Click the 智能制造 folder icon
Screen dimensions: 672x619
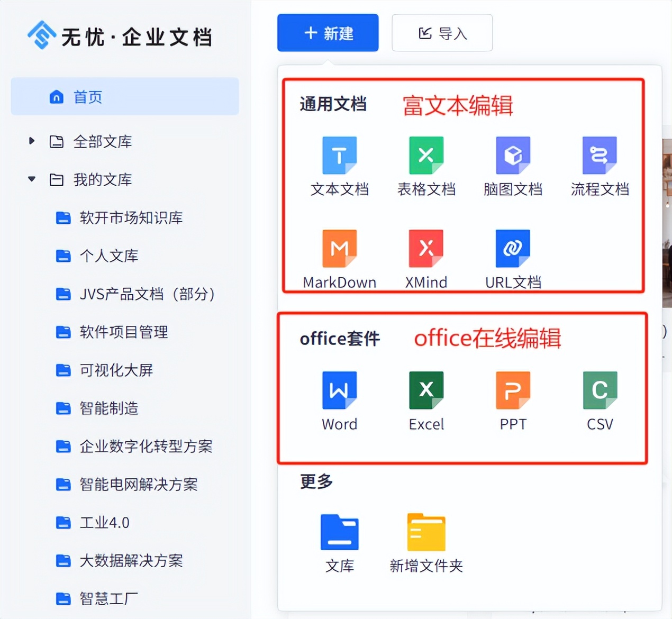pyautogui.click(x=63, y=408)
